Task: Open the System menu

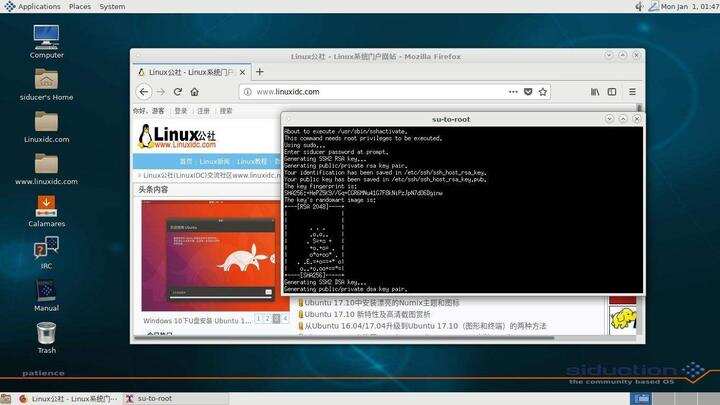Action: (x=112, y=6)
